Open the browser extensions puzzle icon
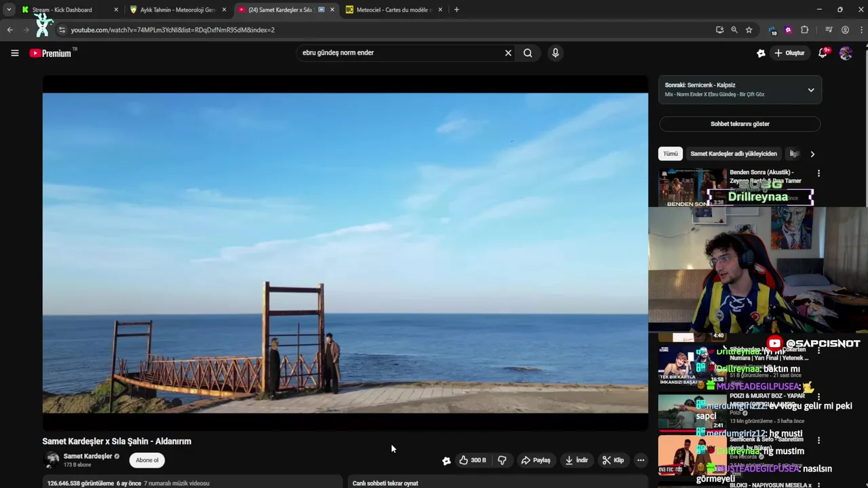Image resolution: width=868 pixels, height=488 pixels. coord(804,30)
